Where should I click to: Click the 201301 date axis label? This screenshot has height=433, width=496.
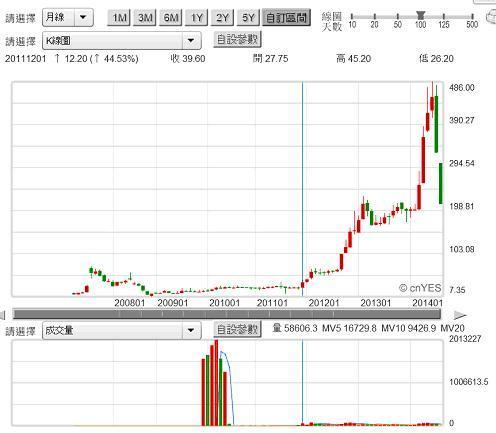coord(376,303)
